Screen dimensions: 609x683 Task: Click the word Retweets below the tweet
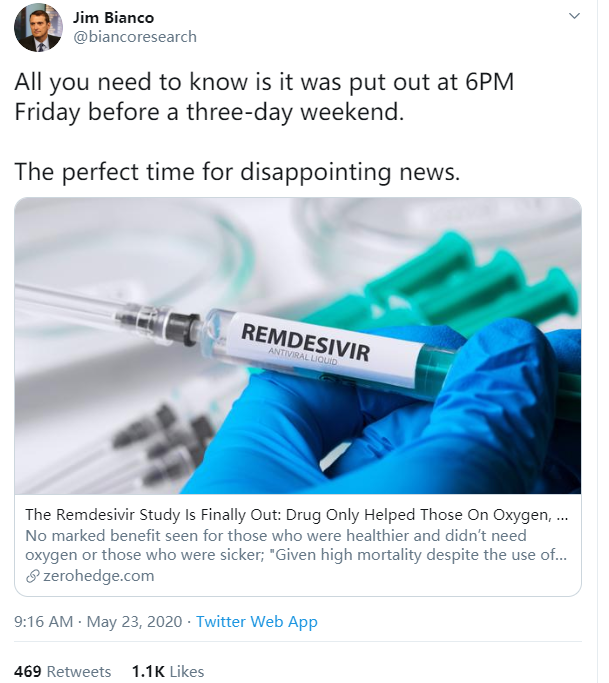click(79, 671)
